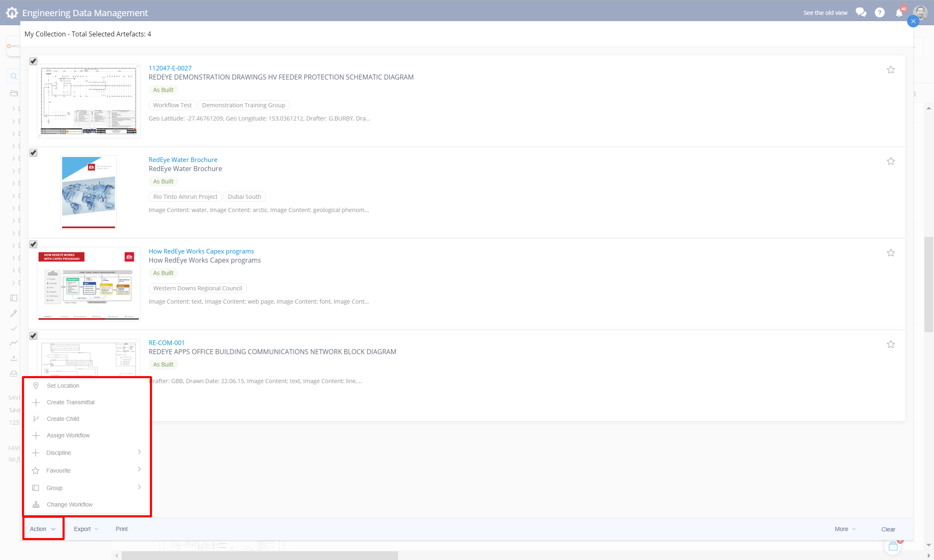The height and width of the screenshot is (560, 934).
Task: Click the Group panel icon in action menu
Action: (x=36, y=488)
